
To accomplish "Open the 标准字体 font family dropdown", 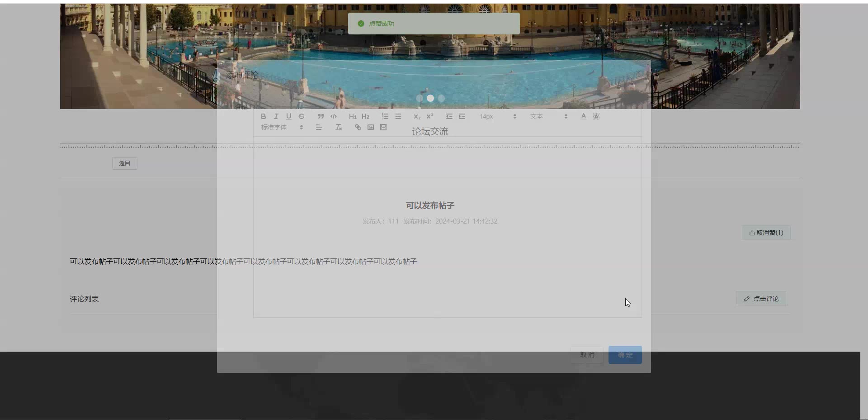I will pyautogui.click(x=282, y=127).
